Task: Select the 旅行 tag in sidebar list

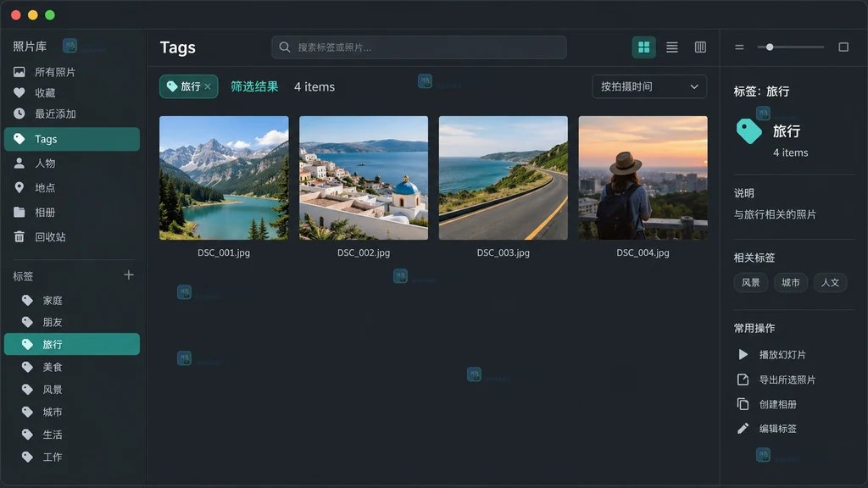Action: pos(72,344)
